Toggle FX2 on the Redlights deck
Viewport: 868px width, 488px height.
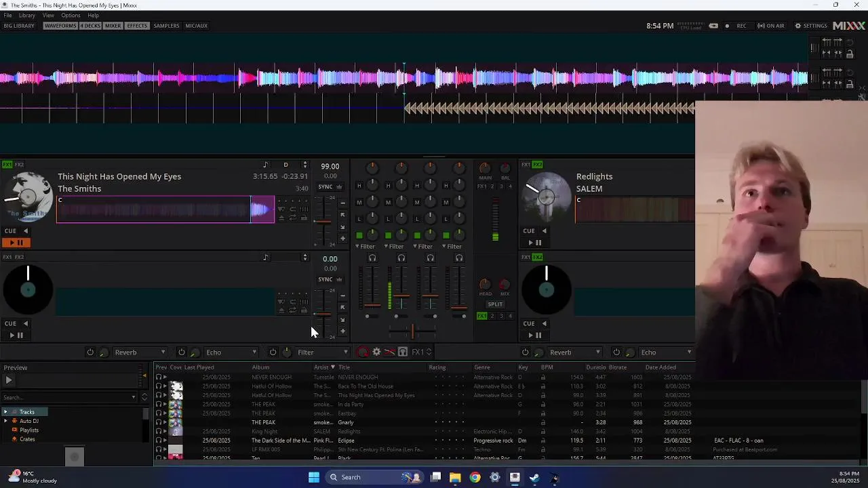point(538,165)
